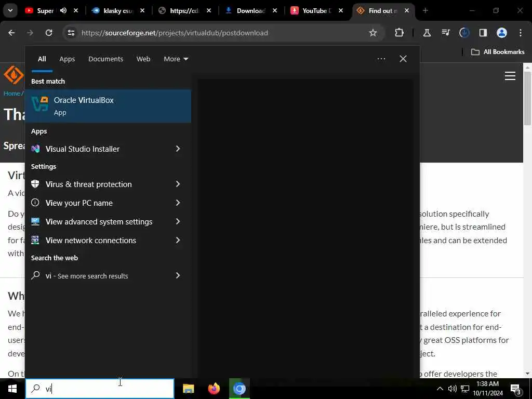
Task: Click the sourceforge.net address bar URL
Action: 175,33
